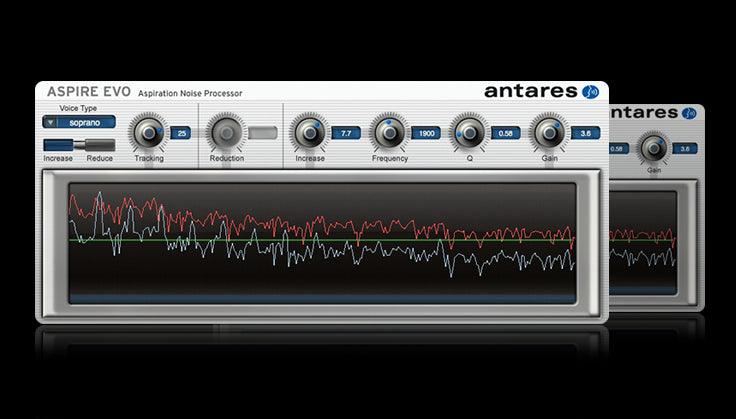Click the Tracking knob
Screen dimensions: 736x419
tap(149, 133)
